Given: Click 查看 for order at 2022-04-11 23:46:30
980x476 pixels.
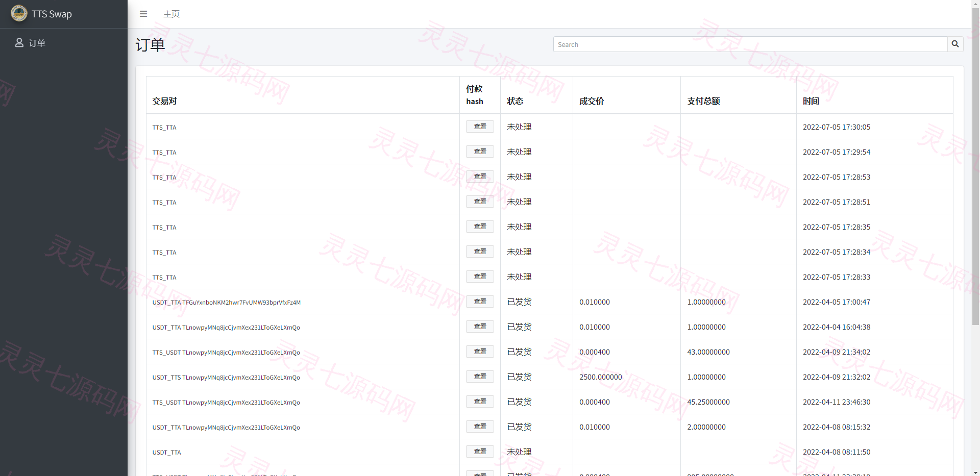Looking at the screenshot, I should (480, 402).
